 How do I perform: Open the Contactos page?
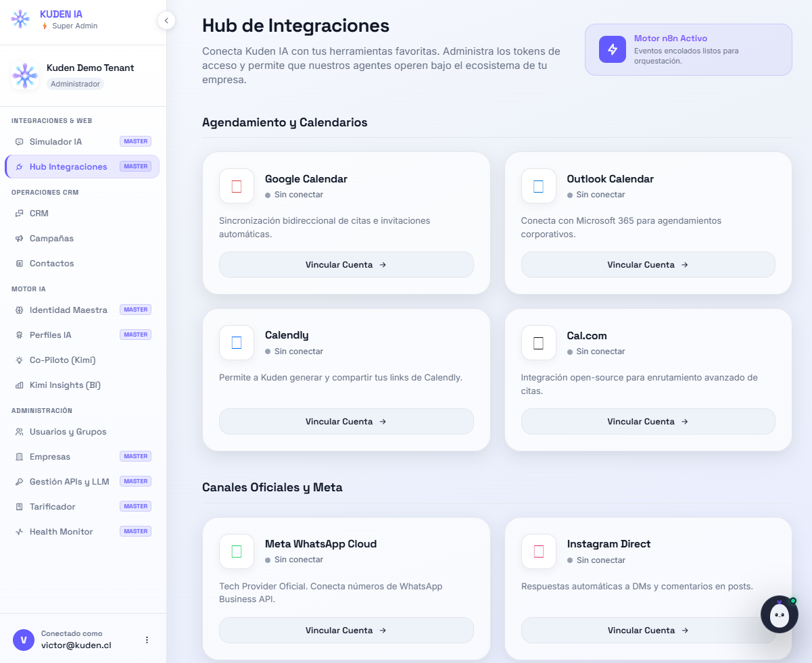tap(82, 264)
